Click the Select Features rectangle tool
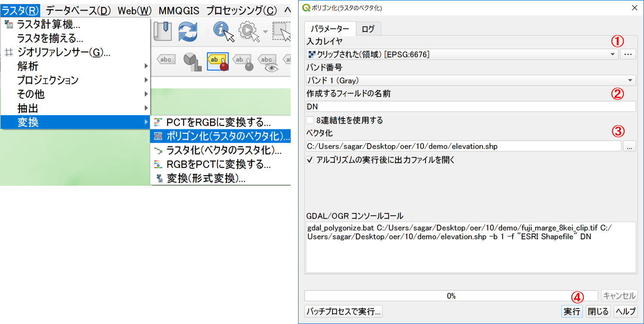Screen dimensions: 644x324 point(282,31)
